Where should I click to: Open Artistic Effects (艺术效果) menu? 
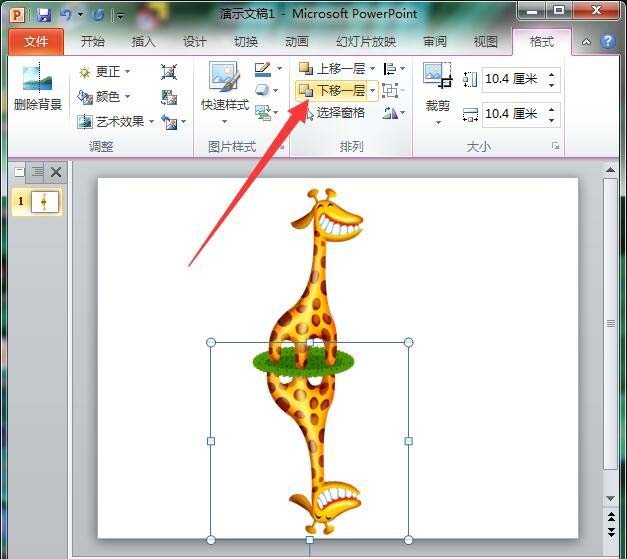coord(116,121)
